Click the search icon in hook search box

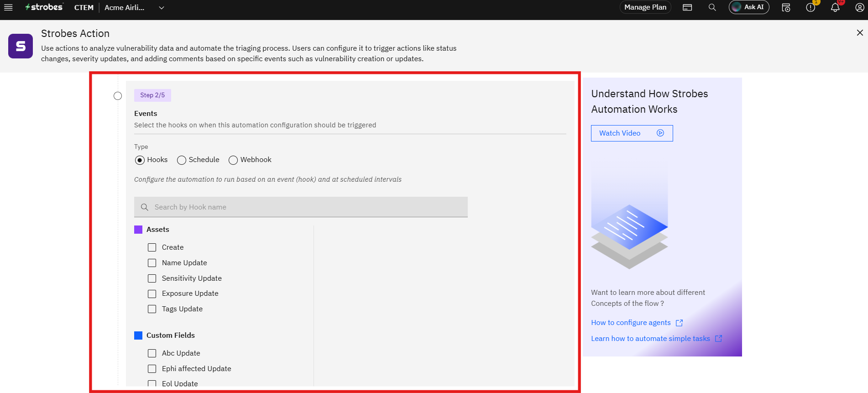point(145,207)
